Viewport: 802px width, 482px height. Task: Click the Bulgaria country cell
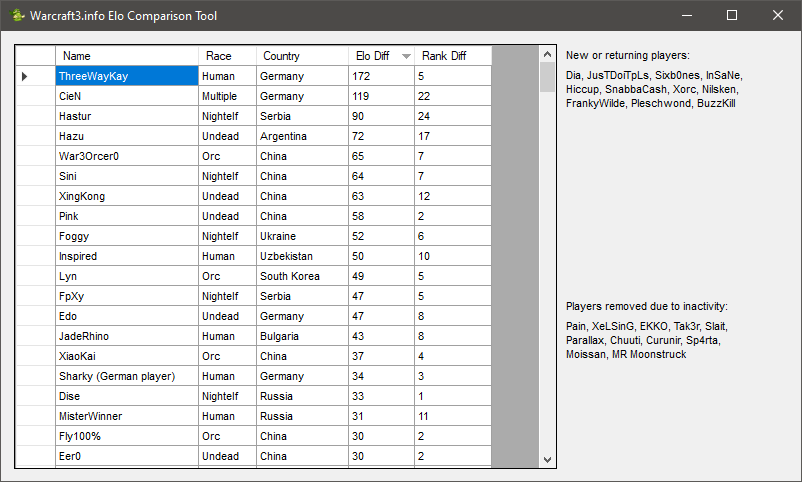tap(302, 336)
